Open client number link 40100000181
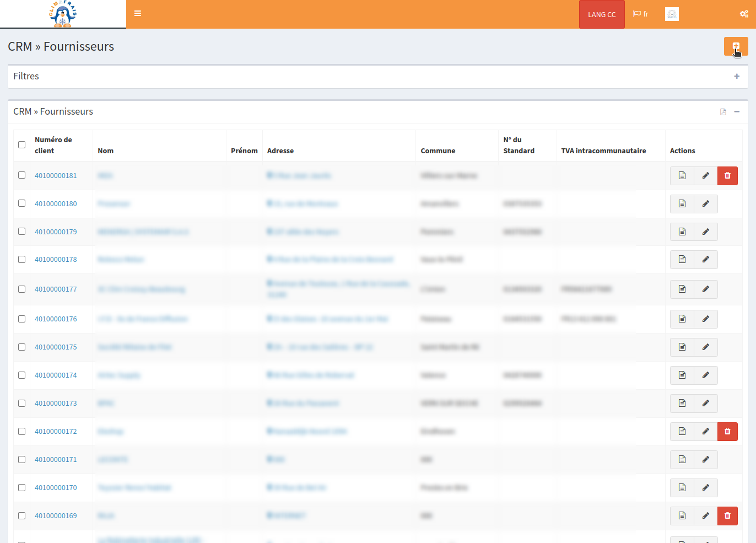 coord(56,176)
